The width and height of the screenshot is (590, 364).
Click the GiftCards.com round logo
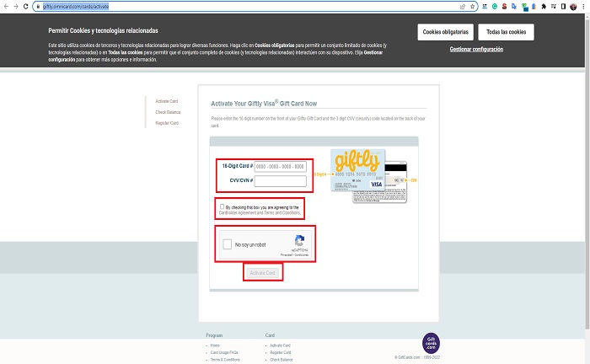431,343
